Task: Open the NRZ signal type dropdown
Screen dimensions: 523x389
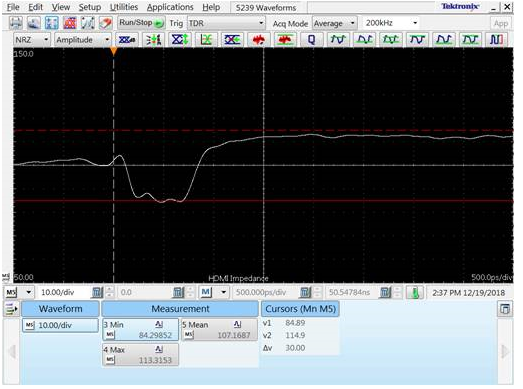Action: [x=32, y=40]
